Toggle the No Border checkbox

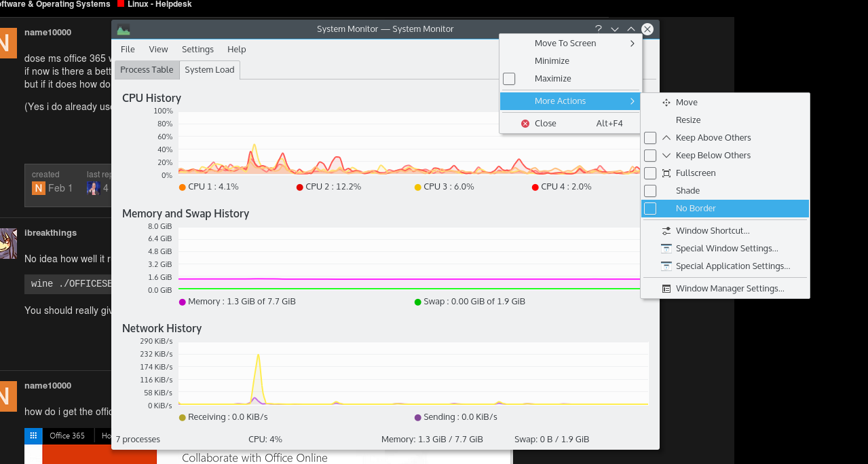point(649,209)
